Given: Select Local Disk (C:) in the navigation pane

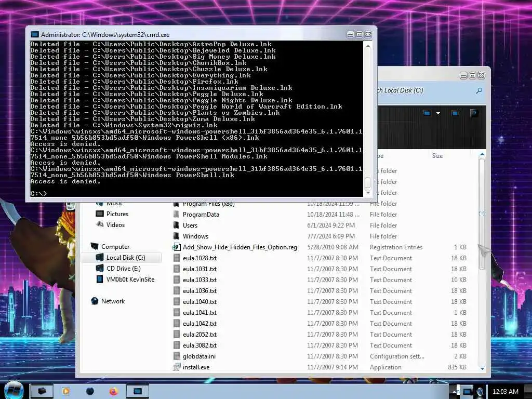Looking at the screenshot, I should tap(126, 258).
